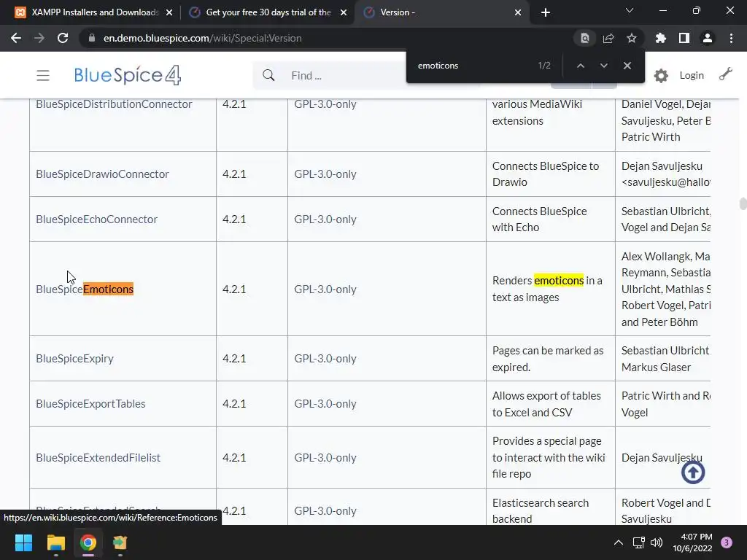Click GPL-3.0-only license in BlueSpiceDrawioConnector row

[325, 174]
